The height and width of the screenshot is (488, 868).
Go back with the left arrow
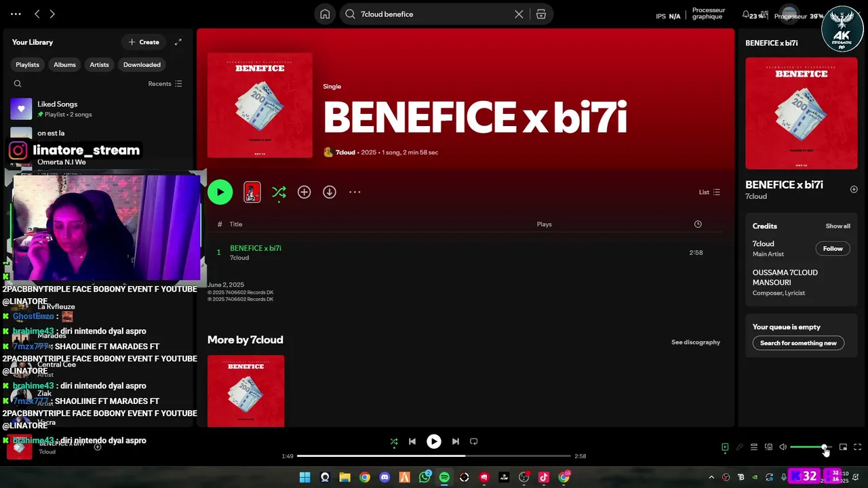pyautogui.click(x=37, y=14)
